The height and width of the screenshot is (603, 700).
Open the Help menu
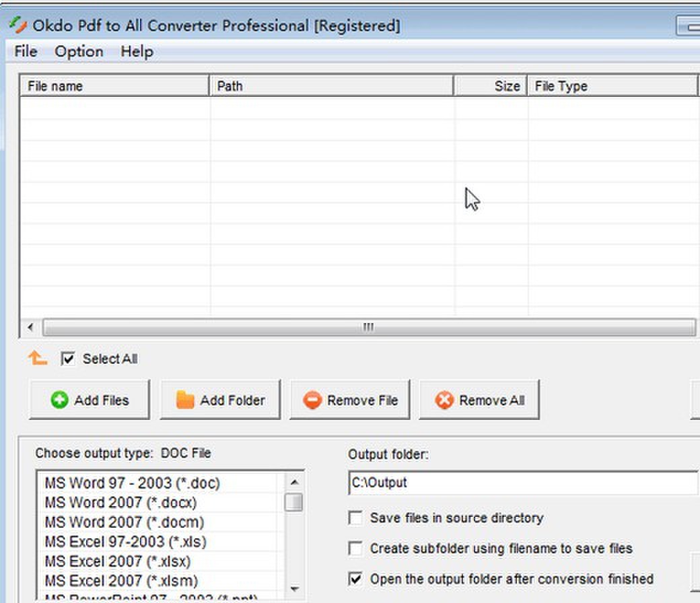[x=137, y=51]
